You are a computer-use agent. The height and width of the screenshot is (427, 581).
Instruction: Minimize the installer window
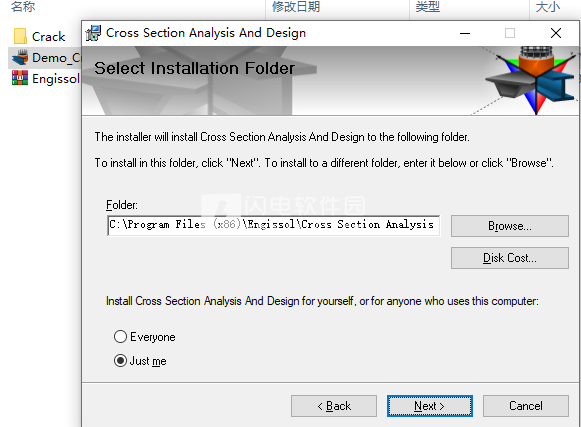pyautogui.click(x=465, y=33)
